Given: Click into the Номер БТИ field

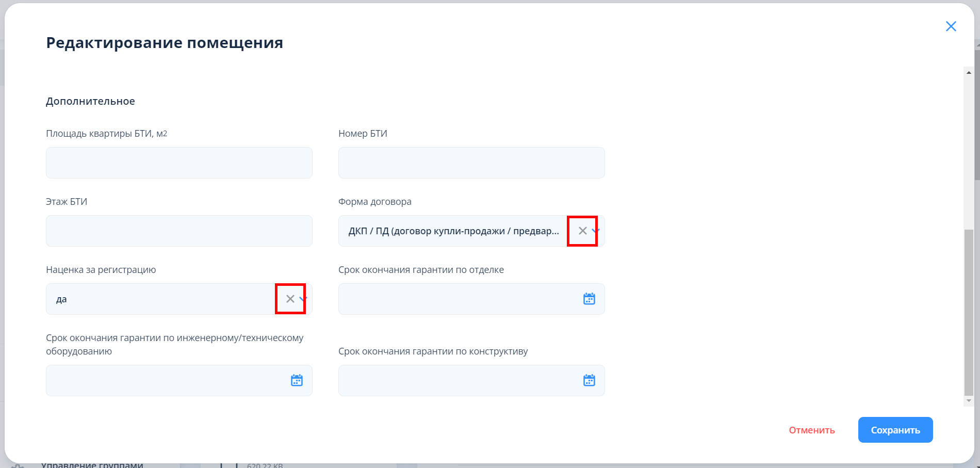Looking at the screenshot, I should point(471,163).
